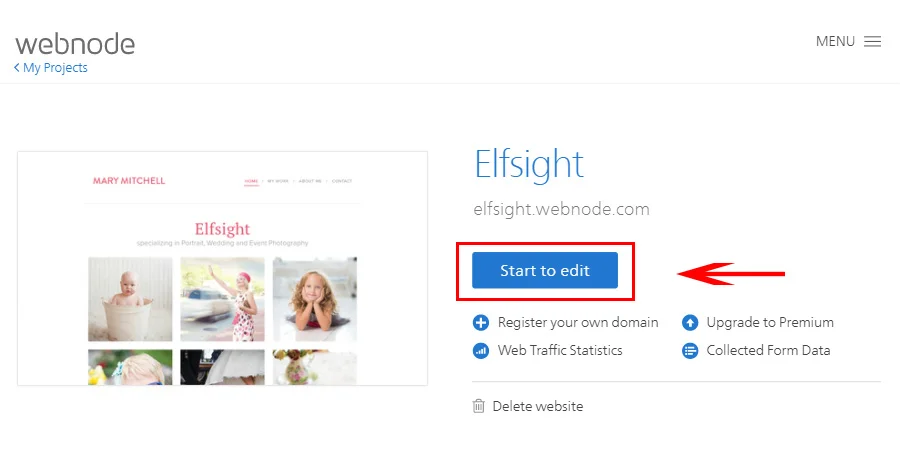The image size is (900, 476).
Task: Open the hamburger MENU icon
Action: 872,41
